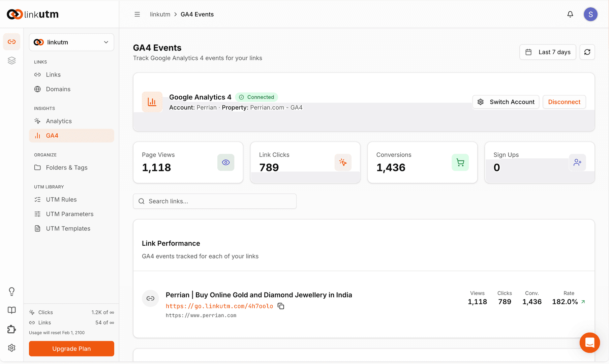Open the linkutm workspace dropdown
The height and width of the screenshot is (364, 609).
(71, 42)
